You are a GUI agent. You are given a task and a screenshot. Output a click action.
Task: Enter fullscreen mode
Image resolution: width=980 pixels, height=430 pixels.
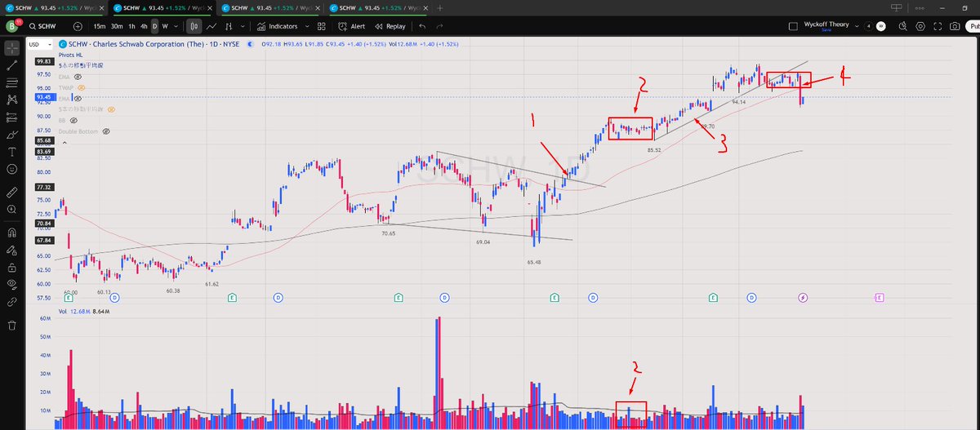(x=938, y=26)
